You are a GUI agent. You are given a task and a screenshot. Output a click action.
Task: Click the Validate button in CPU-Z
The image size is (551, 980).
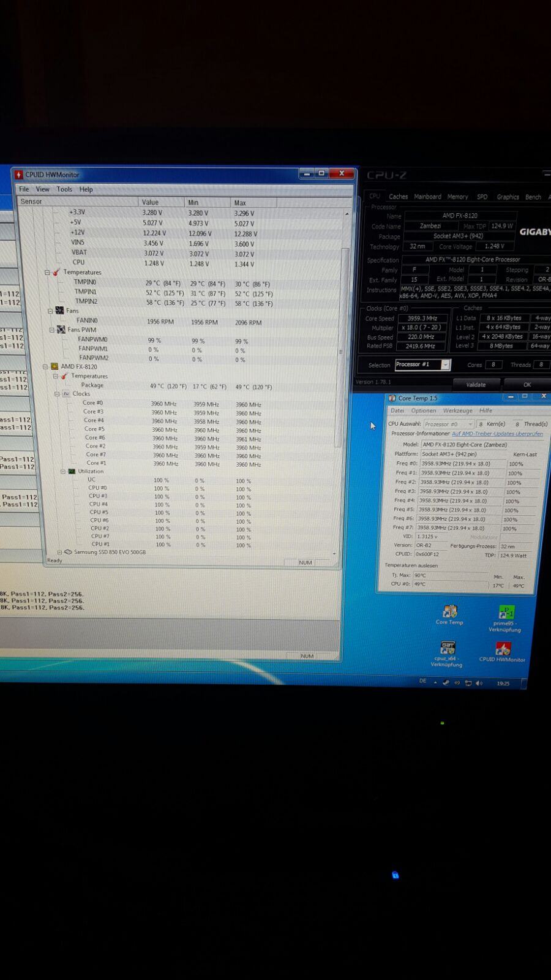tap(476, 385)
